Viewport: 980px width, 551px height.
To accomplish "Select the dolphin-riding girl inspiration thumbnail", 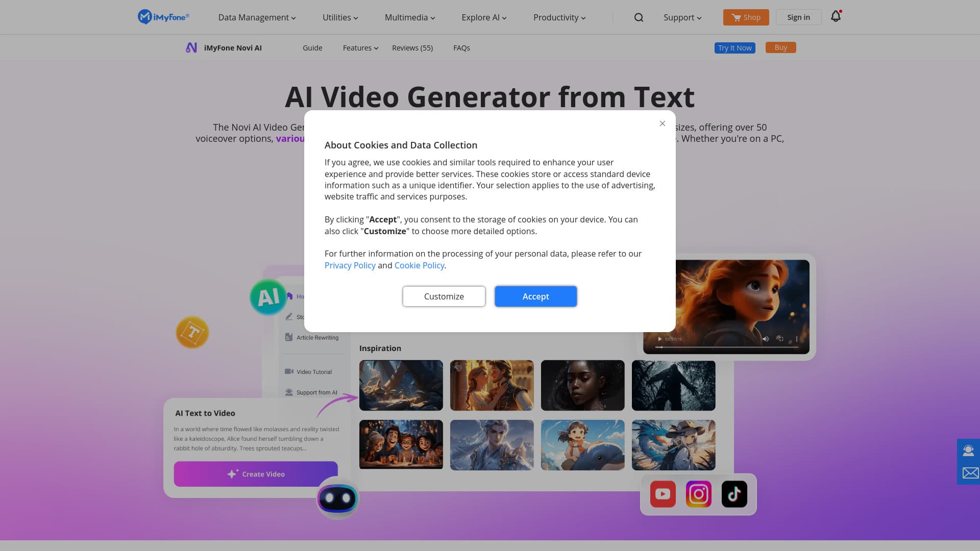I will 582,444.
